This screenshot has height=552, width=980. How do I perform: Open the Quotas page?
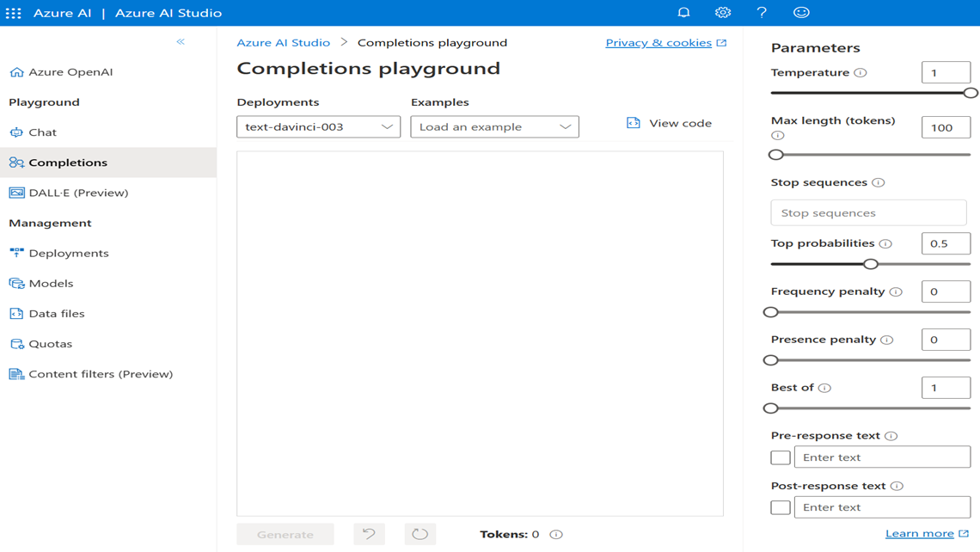(x=40, y=344)
